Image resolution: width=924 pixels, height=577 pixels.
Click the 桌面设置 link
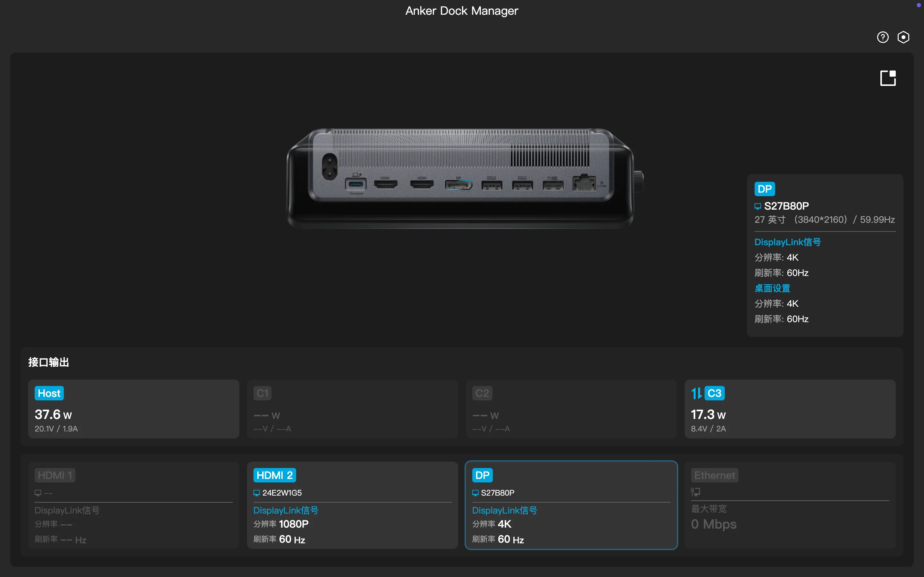(772, 288)
